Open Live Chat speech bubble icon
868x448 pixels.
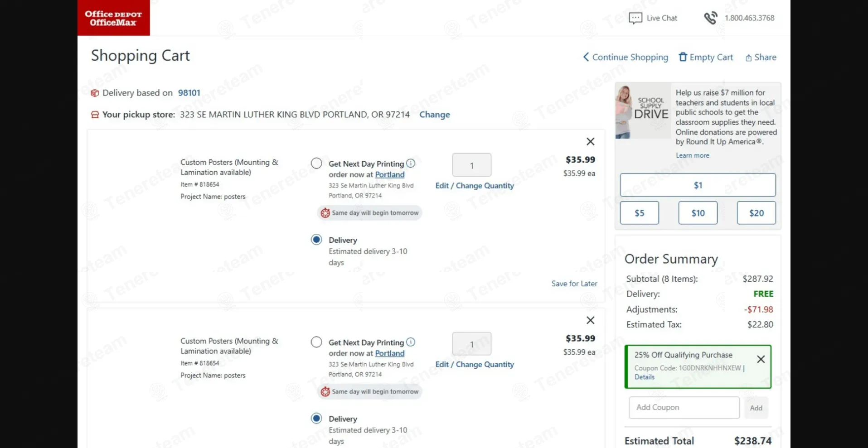click(x=635, y=18)
